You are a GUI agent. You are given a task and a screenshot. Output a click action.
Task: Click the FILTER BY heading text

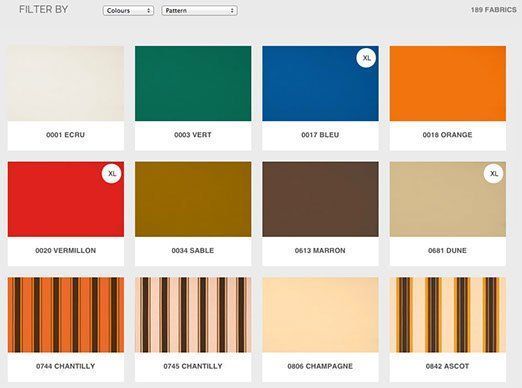click(x=44, y=9)
